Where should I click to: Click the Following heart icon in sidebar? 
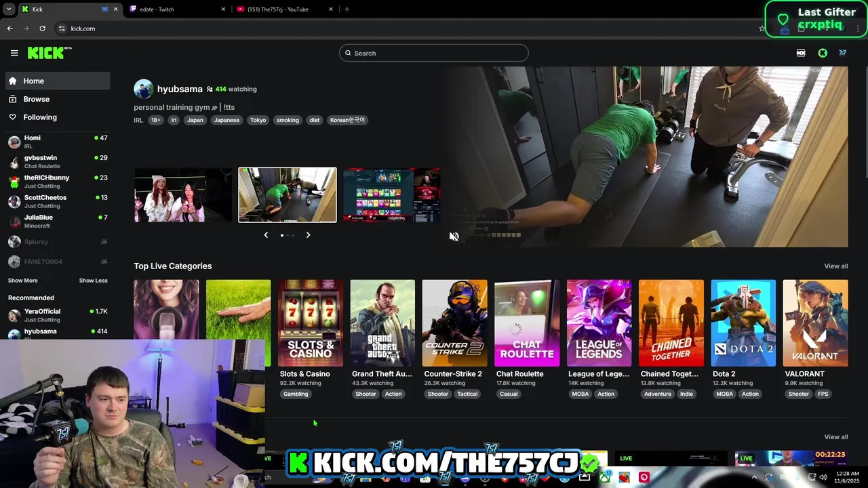tap(13, 117)
